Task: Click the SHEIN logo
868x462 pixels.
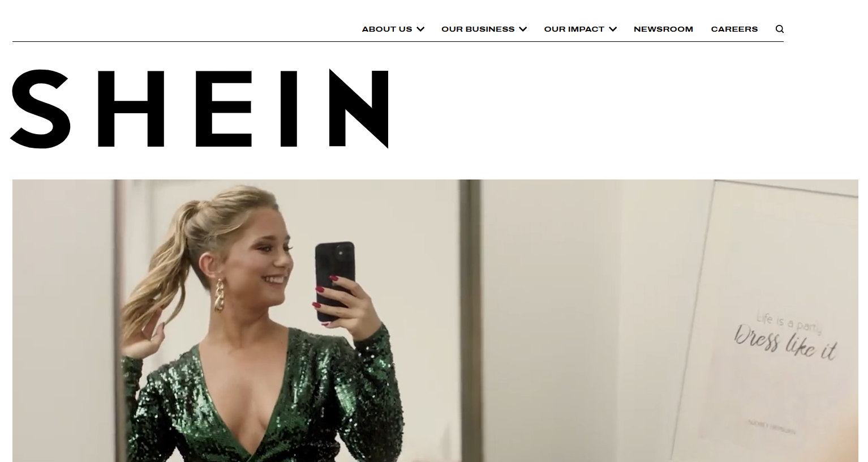Action: pos(199,109)
